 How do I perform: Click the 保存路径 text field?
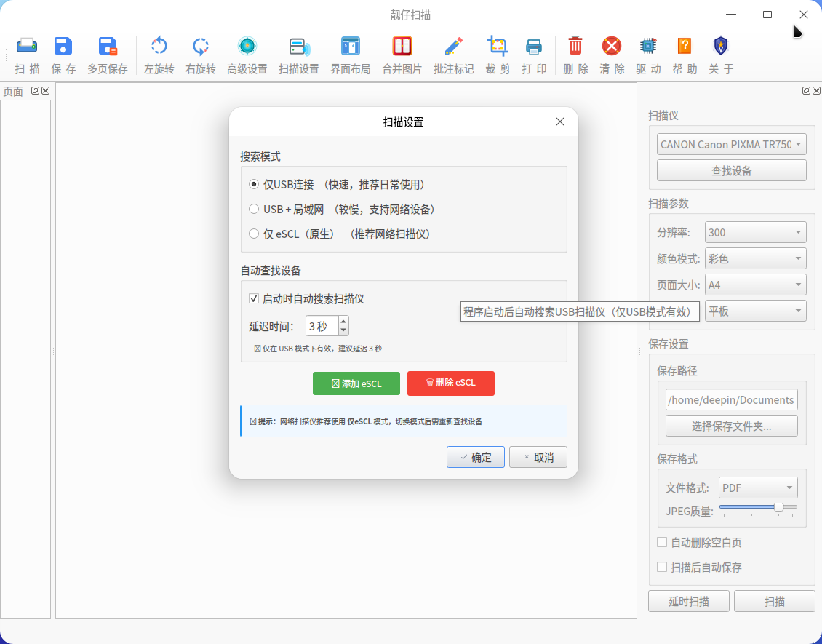pyautogui.click(x=731, y=399)
